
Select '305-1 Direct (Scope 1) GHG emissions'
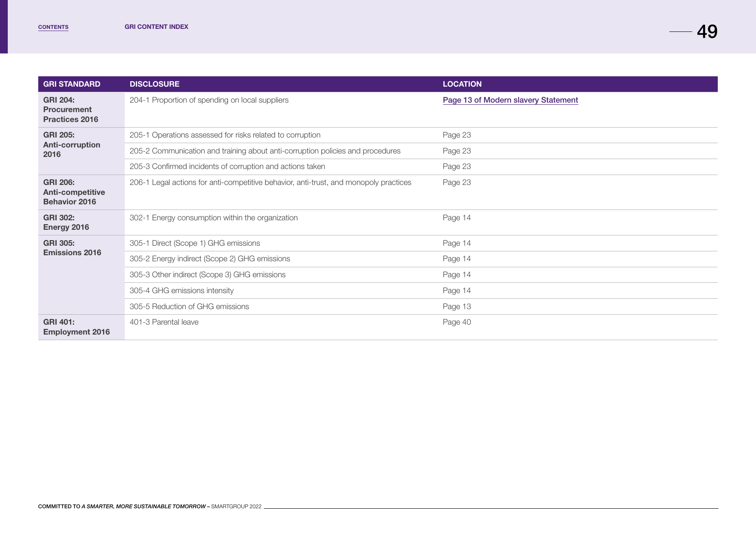tap(195, 243)
